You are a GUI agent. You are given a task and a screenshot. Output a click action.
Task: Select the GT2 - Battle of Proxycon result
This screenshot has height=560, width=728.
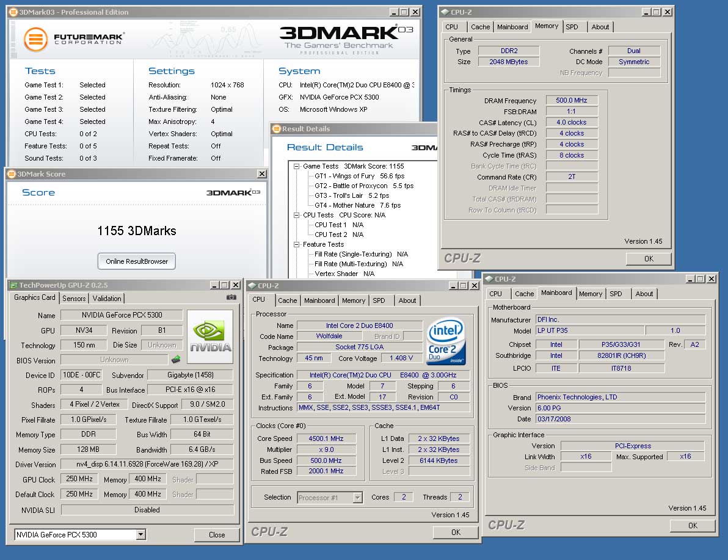[364, 186]
